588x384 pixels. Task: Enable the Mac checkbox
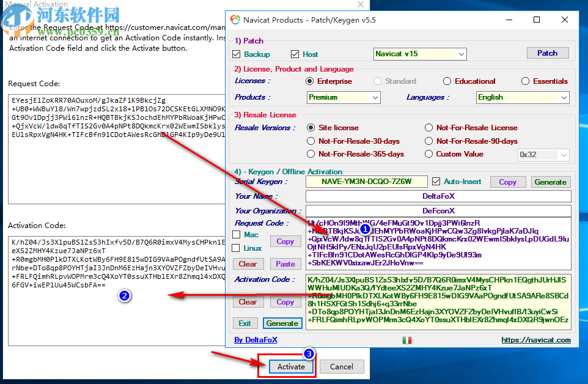[237, 235]
